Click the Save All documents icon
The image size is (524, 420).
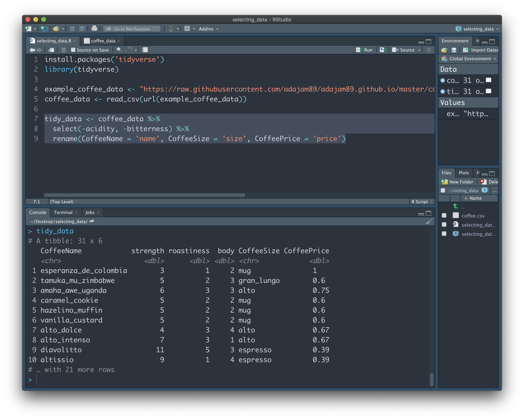pos(82,29)
